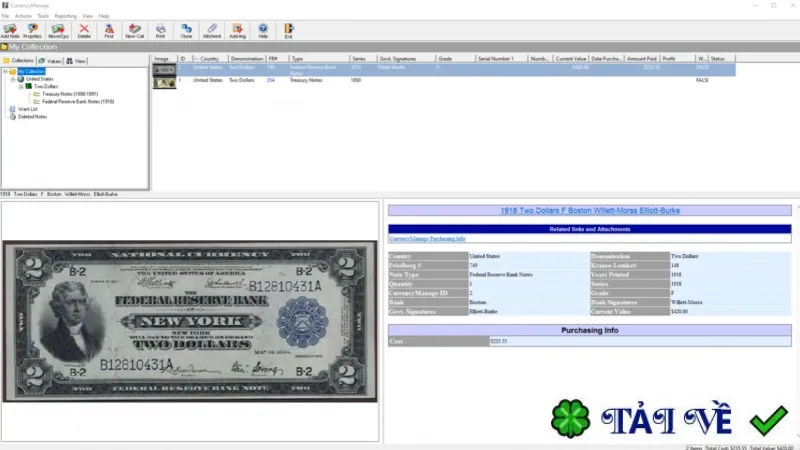Click the red Delete icon
The image size is (800, 450).
[x=84, y=31]
